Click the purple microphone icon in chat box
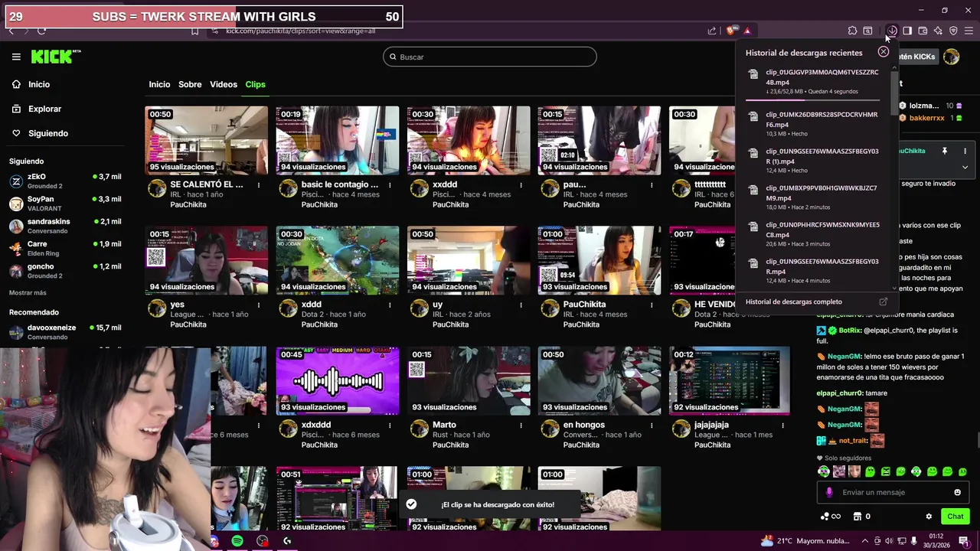 tap(829, 492)
